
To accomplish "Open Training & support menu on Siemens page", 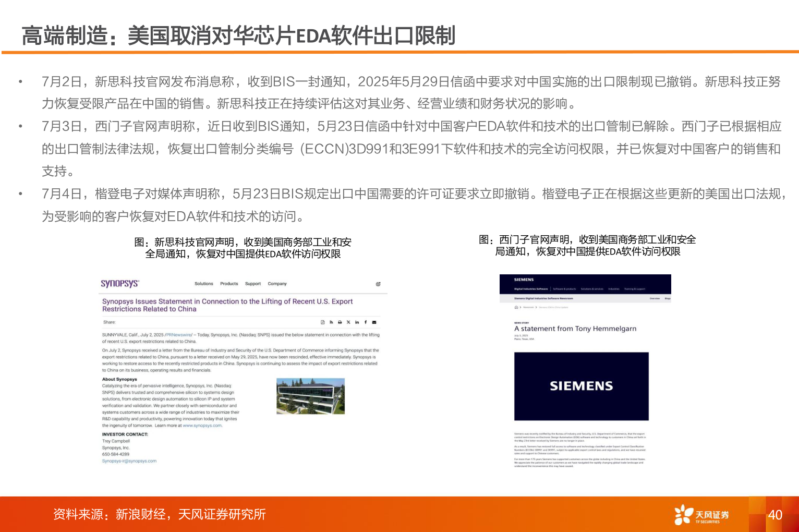I will [x=635, y=289].
